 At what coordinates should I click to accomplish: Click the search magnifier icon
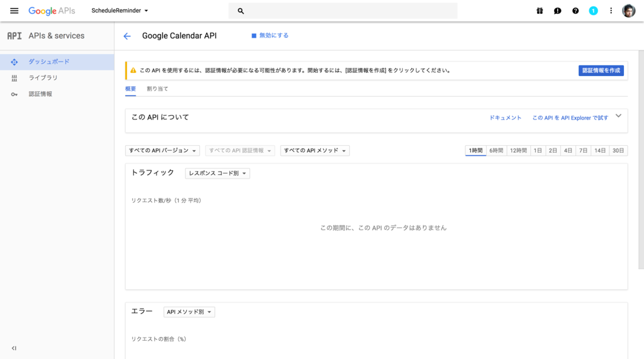241,11
